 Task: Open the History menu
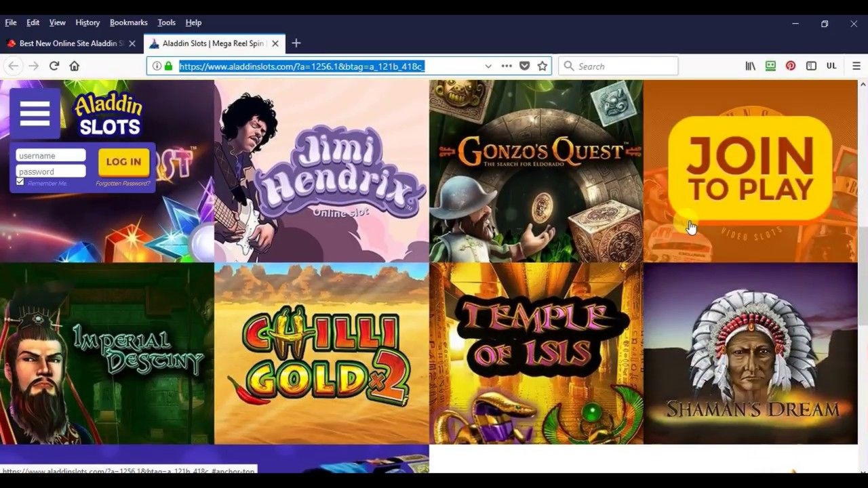coord(87,22)
